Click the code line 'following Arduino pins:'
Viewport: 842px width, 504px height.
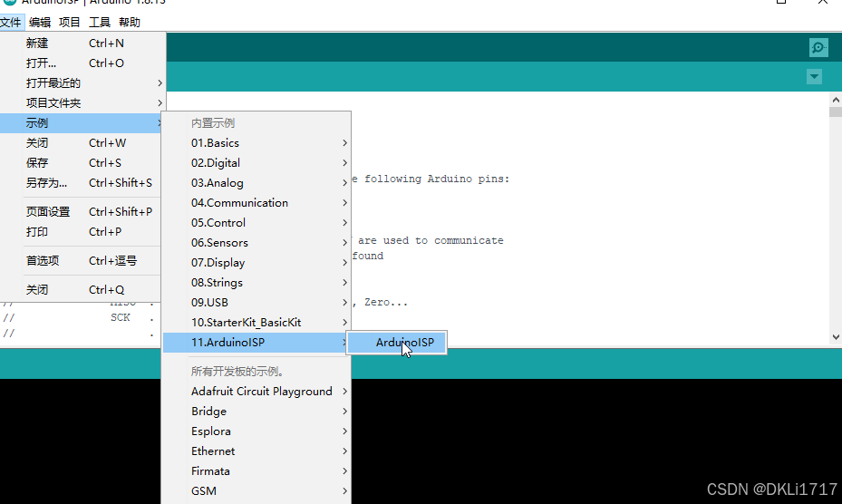tap(437, 179)
